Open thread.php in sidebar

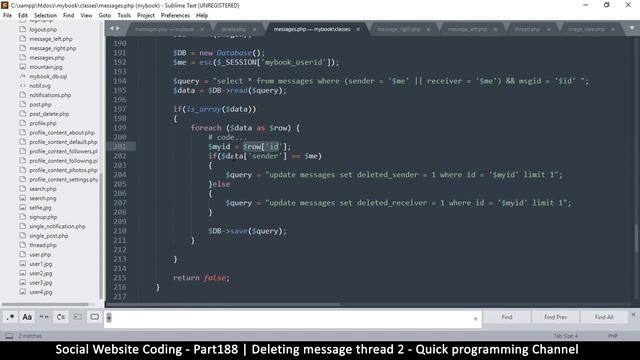click(43, 245)
